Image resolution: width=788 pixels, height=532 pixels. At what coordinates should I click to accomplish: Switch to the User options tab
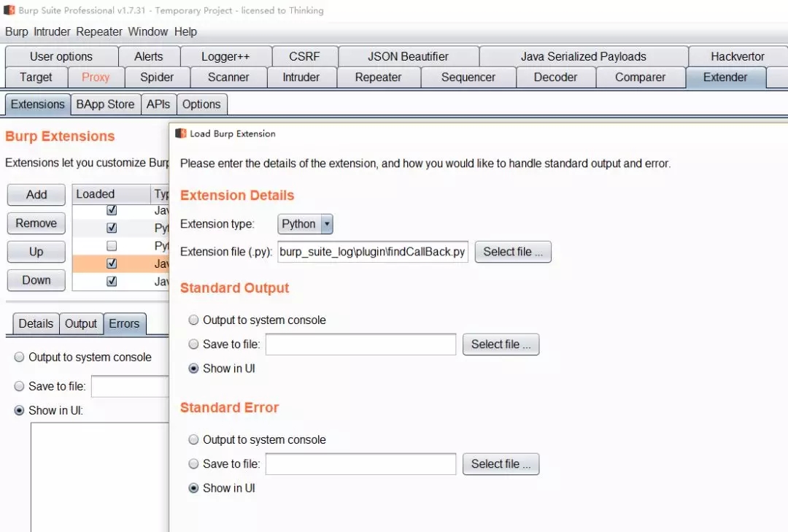61,56
